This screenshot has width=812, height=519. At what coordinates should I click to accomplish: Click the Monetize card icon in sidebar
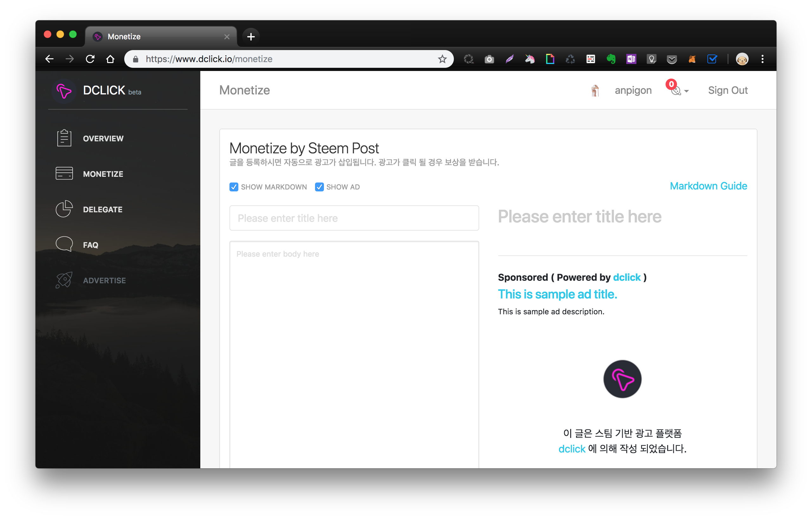click(64, 174)
